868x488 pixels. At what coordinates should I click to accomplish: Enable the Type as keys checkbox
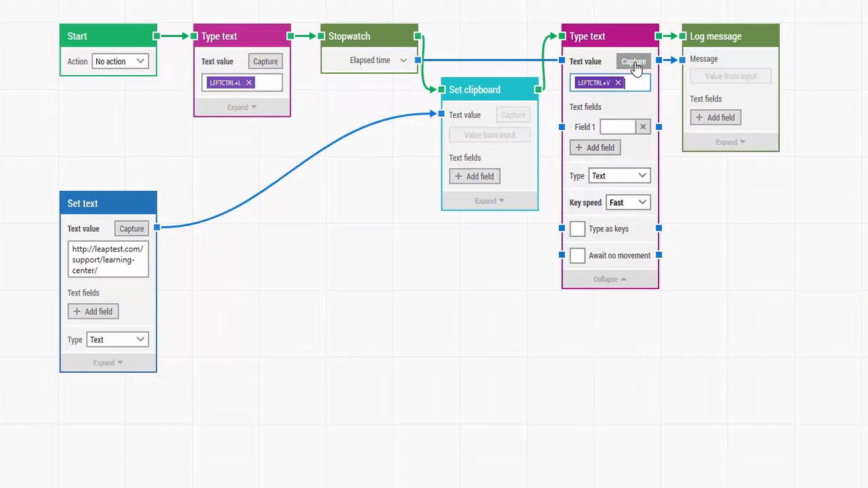(x=577, y=229)
